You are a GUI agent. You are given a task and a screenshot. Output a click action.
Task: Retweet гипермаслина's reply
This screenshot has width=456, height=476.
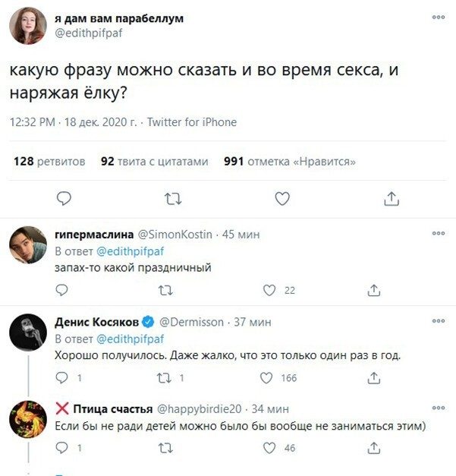pyautogui.click(x=165, y=290)
